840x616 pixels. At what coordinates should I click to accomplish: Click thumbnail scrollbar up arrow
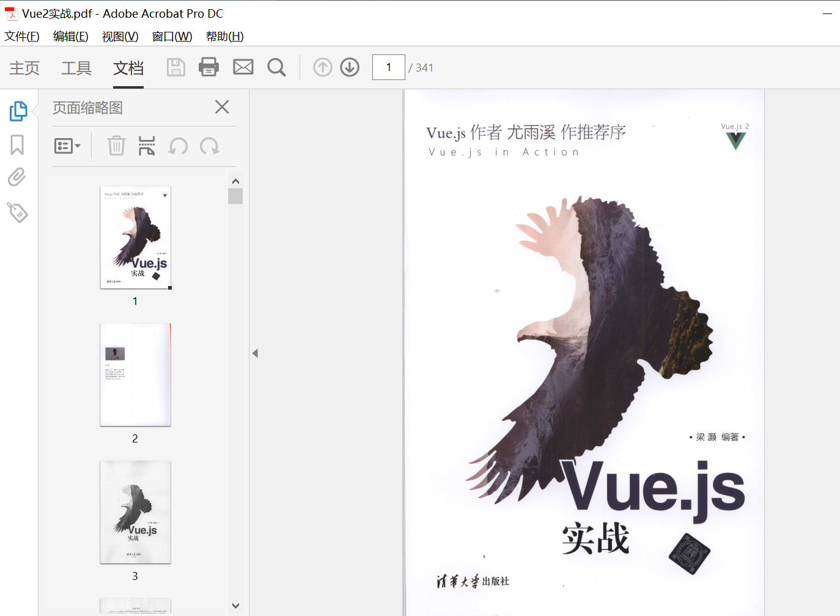click(x=235, y=181)
